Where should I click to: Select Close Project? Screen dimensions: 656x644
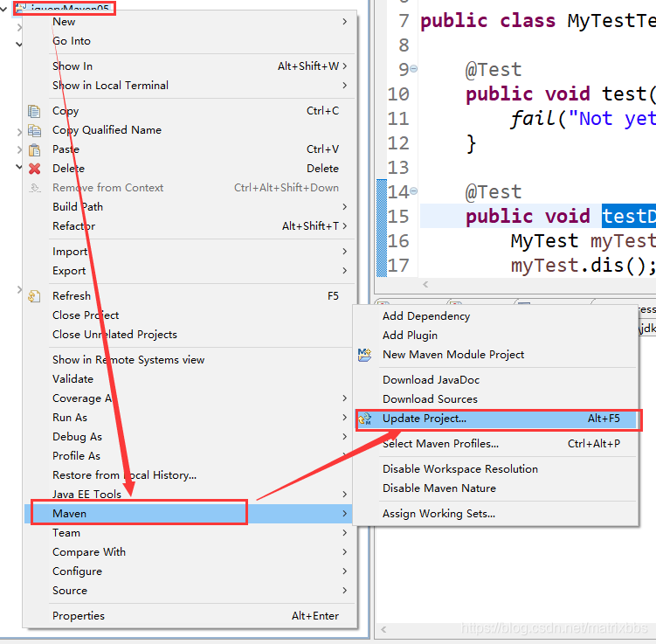pyautogui.click(x=190, y=315)
